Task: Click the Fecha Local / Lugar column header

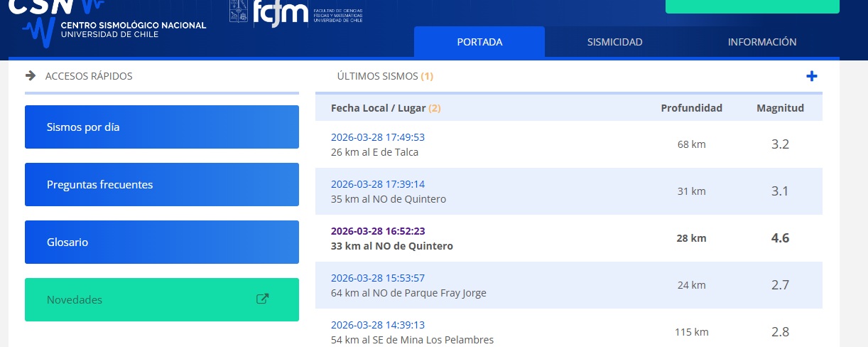Action: (x=378, y=108)
